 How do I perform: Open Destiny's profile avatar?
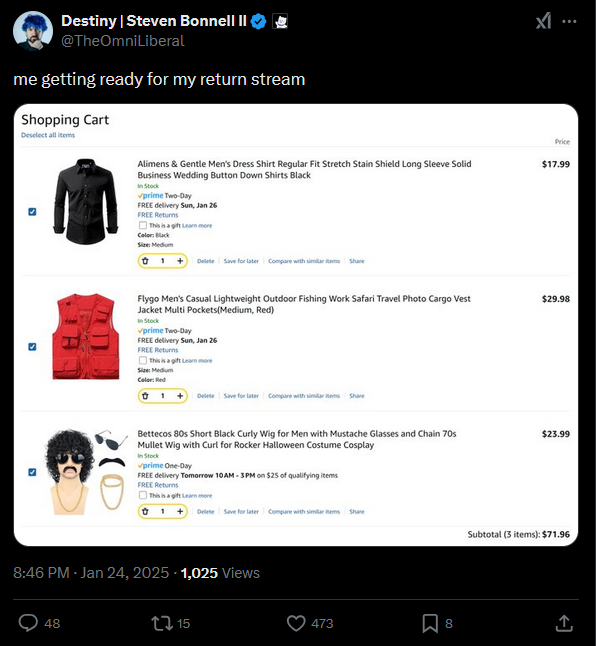point(33,31)
